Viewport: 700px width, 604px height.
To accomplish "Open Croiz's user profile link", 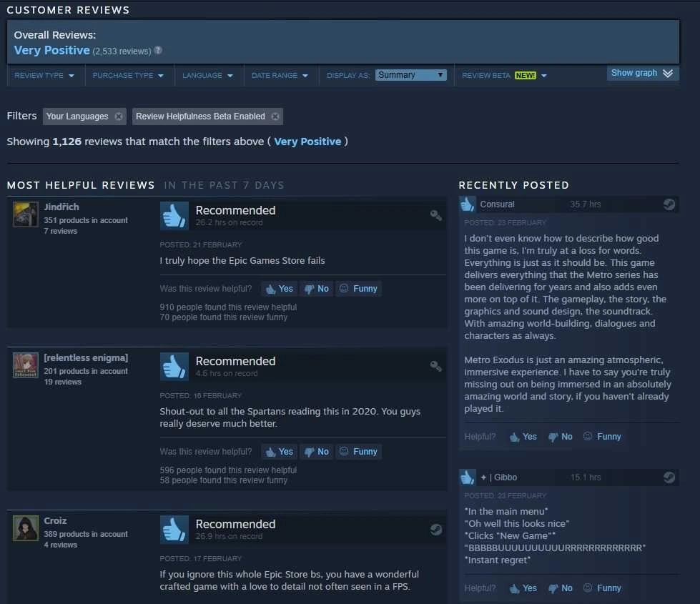I will click(55, 521).
